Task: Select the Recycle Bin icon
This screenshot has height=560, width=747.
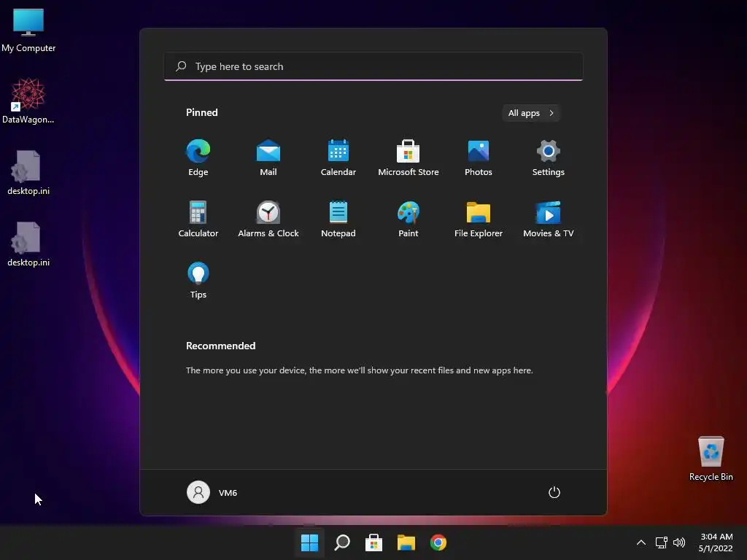Action: click(x=711, y=459)
